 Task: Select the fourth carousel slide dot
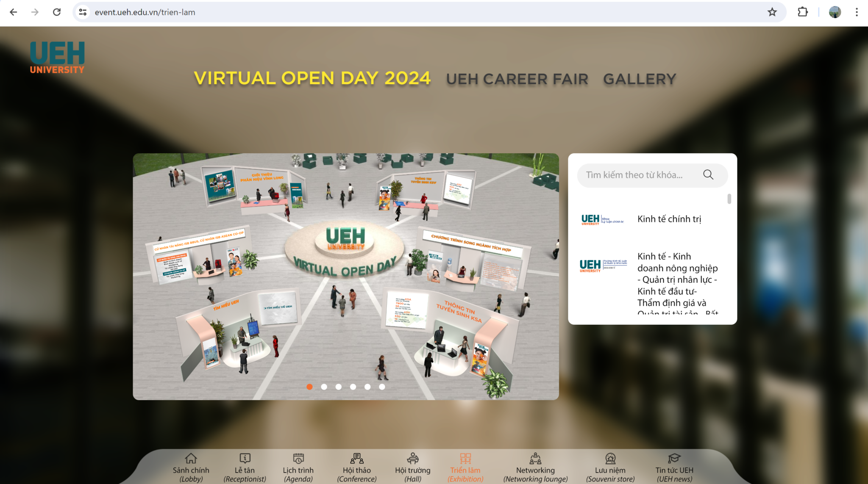tap(353, 387)
